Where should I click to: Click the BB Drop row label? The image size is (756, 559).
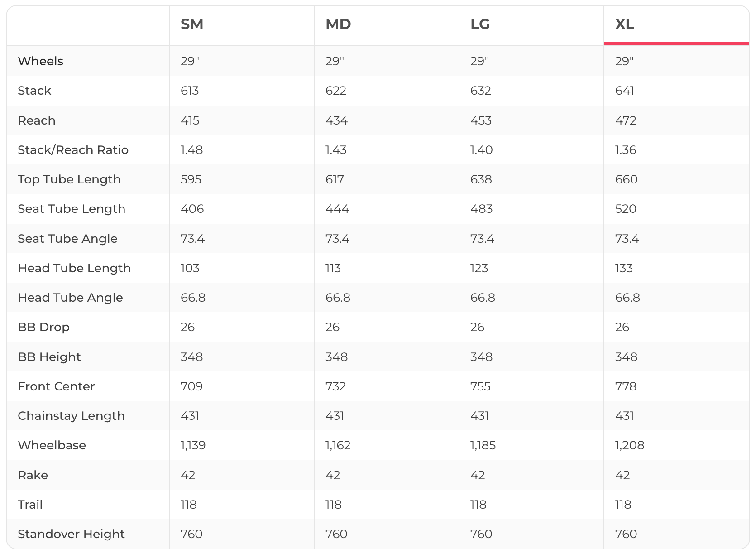coord(43,327)
